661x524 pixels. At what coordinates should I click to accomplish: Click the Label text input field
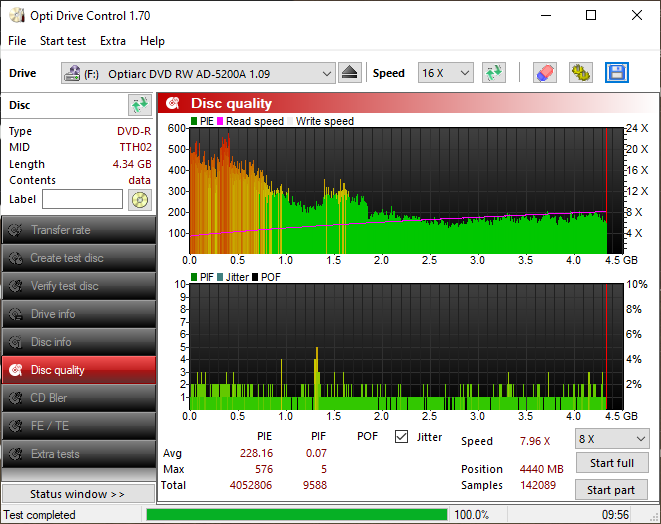[82, 199]
